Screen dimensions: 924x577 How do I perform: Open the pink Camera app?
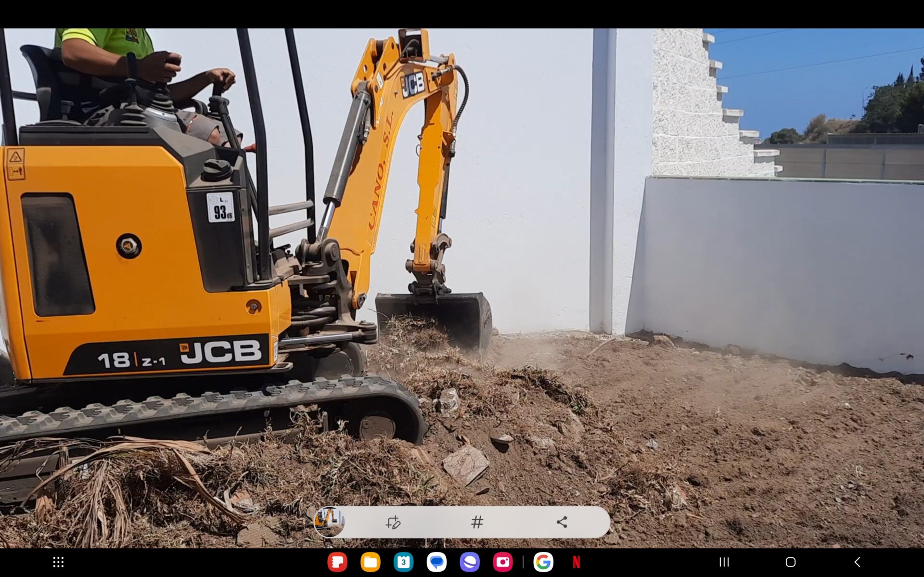pyautogui.click(x=503, y=562)
